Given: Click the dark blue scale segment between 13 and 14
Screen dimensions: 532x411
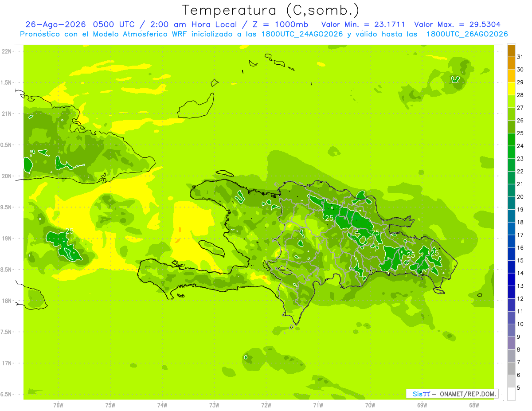Looking at the screenshot, I should [511, 279].
